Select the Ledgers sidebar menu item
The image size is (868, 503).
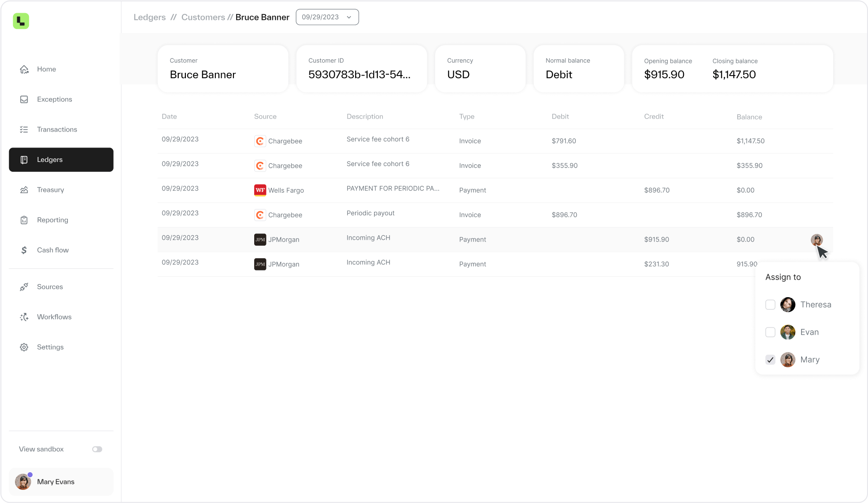pos(61,160)
